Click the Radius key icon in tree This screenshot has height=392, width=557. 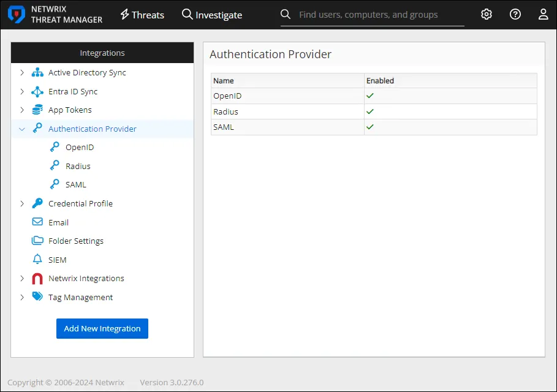coord(55,165)
